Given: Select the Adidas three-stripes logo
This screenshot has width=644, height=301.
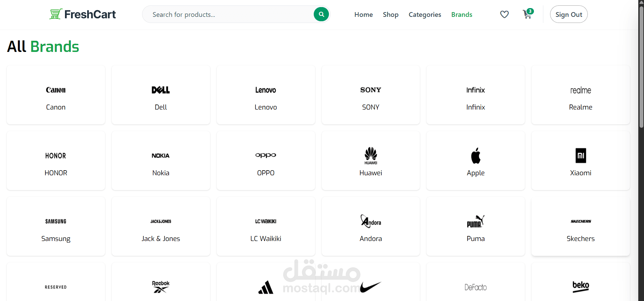Looking at the screenshot, I should (x=266, y=287).
